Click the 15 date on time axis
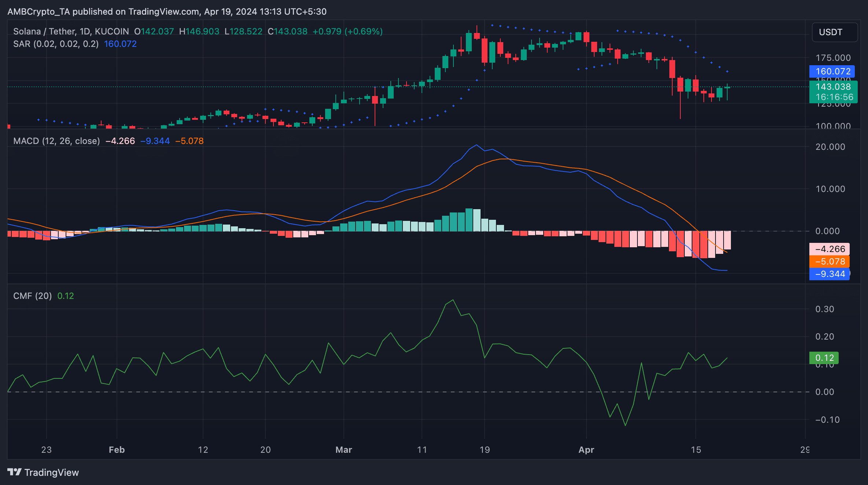The image size is (868, 485). (x=696, y=450)
